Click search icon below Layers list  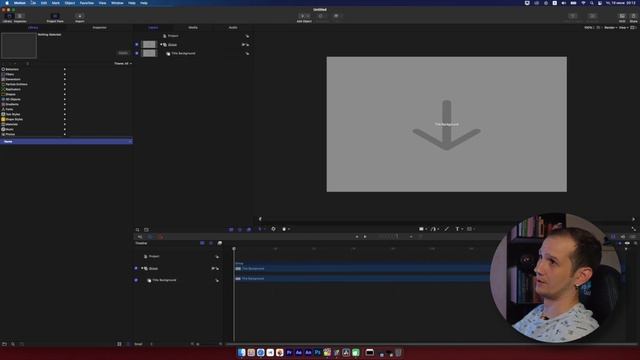[138, 230]
